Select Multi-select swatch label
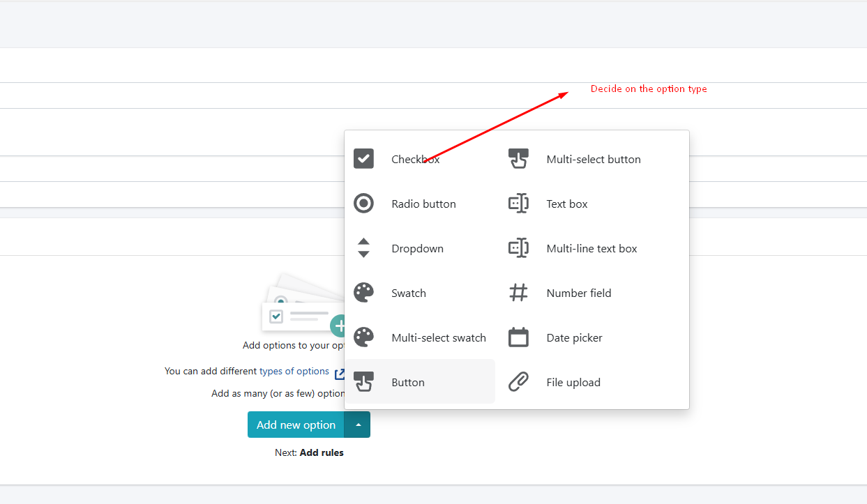The height and width of the screenshot is (504, 867). tap(439, 337)
